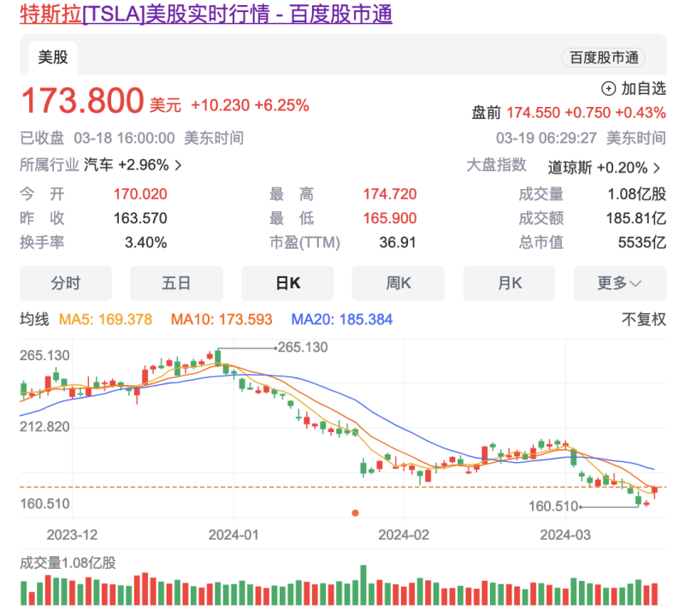Click the 不复权 adjustment option
Viewport: 685px width, 616px height.
click(643, 319)
